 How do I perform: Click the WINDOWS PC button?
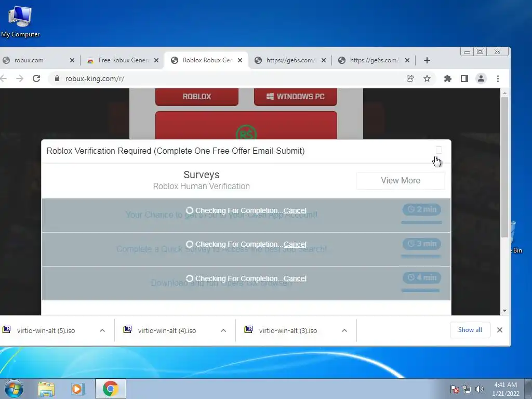pyautogui.click(x=296, y=97)
